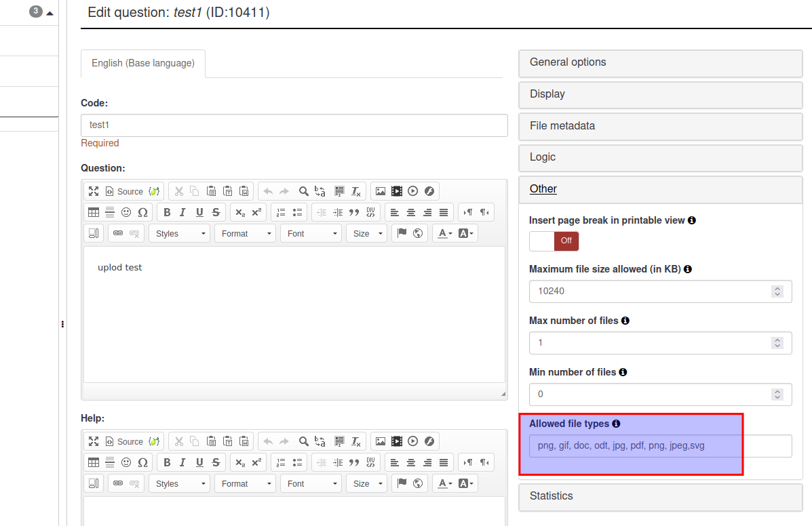Maximize the Question editor
812x526 pixels.
pos(94,191)
